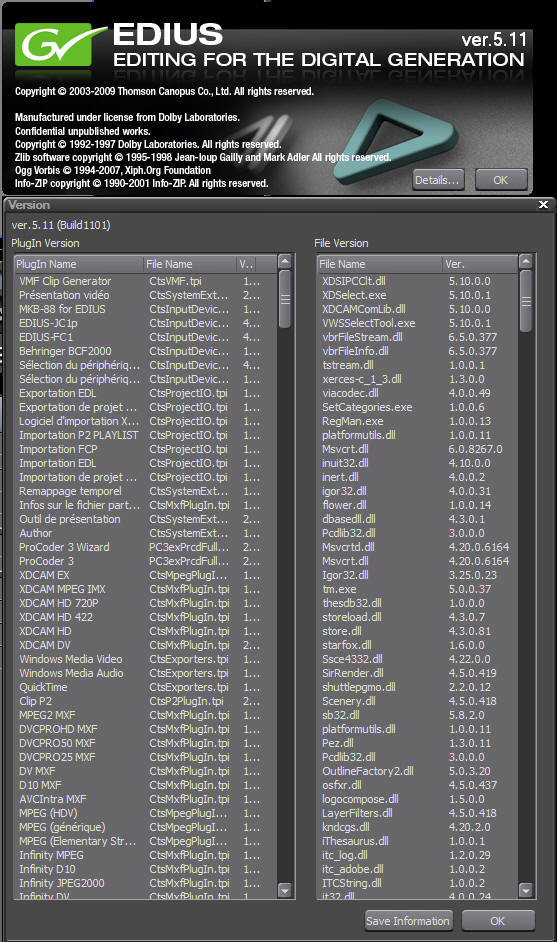This screenshot has width=557, height=942.
Task: Click OK at bottom of Version dialog
Action: tap(498, 920)
